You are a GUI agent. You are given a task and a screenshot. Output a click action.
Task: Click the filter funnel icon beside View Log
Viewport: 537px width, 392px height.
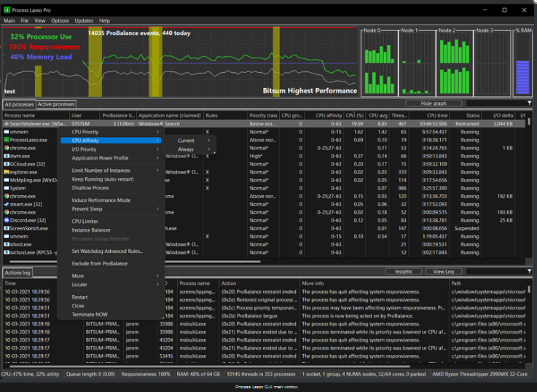(529, 271)
